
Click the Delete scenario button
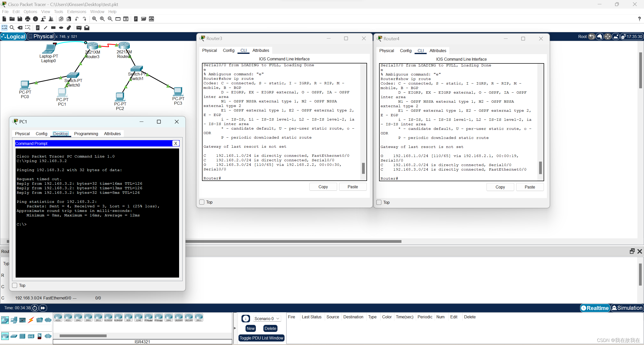tap(270, 328)
